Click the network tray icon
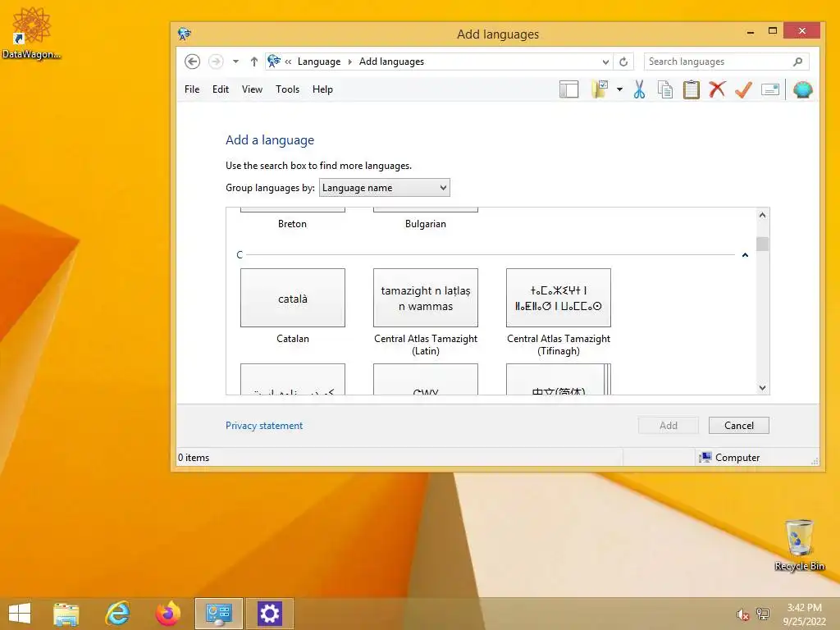840x630 pixels. coord(763,614)
